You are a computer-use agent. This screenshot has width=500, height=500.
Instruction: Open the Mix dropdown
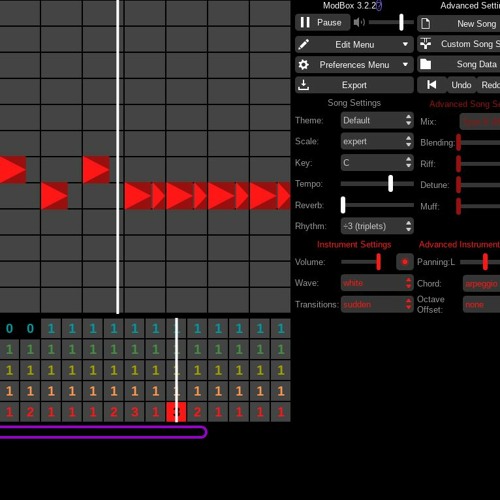coord(480,122)
